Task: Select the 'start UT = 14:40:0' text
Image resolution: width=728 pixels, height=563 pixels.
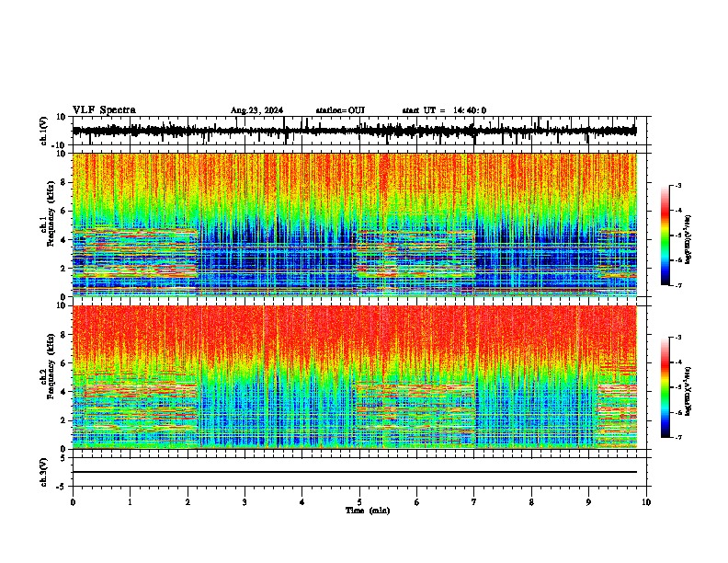Action: pos(444,110)
